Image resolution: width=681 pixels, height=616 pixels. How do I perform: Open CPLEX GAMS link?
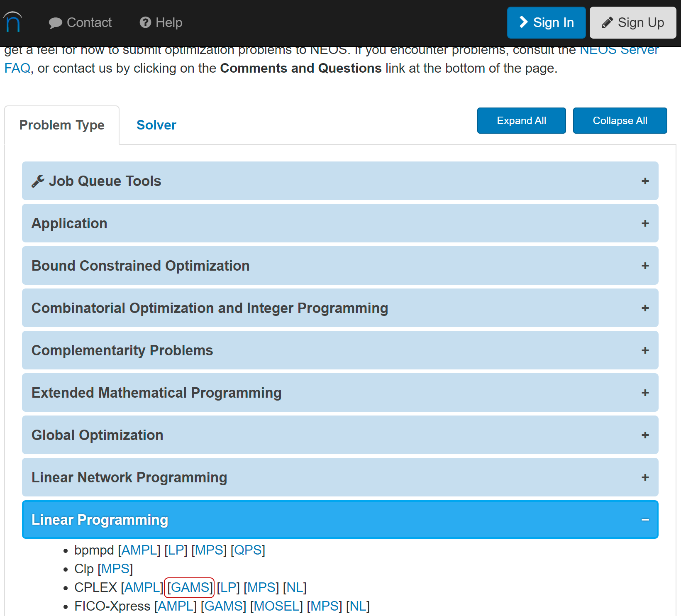(189, 587)
